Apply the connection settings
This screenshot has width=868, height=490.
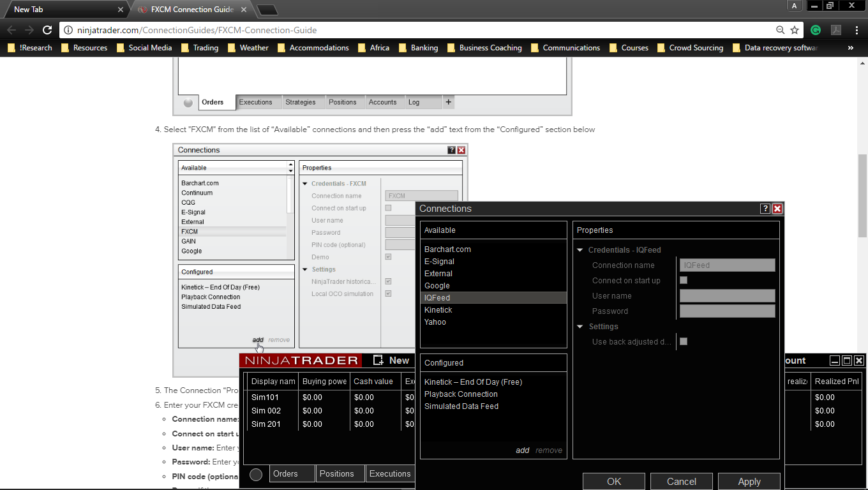[749, 482]
